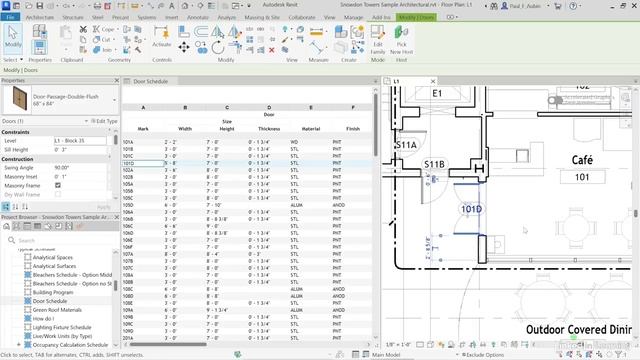Open the door type selector dropdown
This screenshot has height=360, width=640.
pos(114,100)
